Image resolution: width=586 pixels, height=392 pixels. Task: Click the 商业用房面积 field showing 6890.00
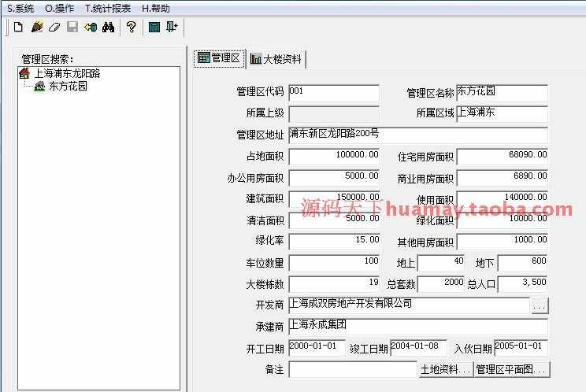pos(502,178)
